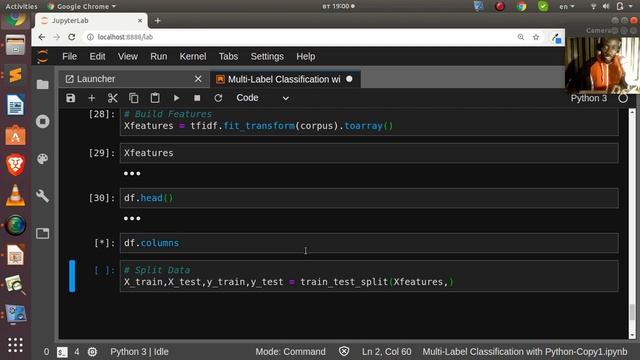Show applications grid in dock
Screen dimensions: 640x360
[16, 345]
